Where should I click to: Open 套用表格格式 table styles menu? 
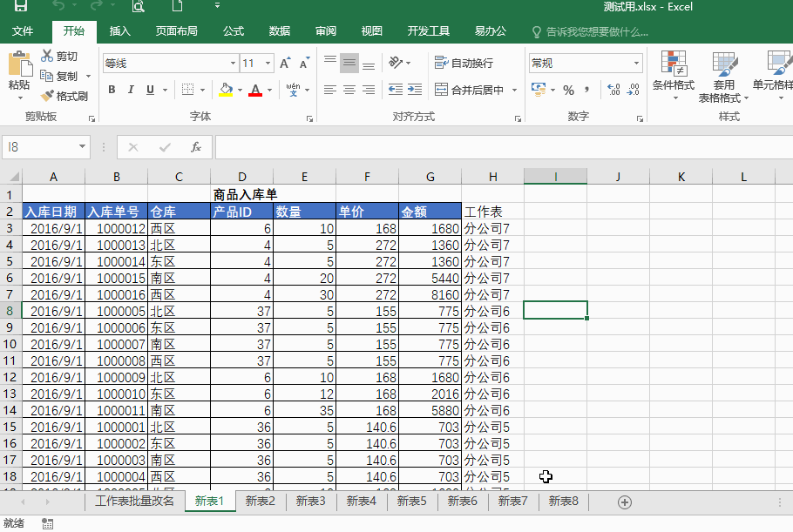[723, 77]
